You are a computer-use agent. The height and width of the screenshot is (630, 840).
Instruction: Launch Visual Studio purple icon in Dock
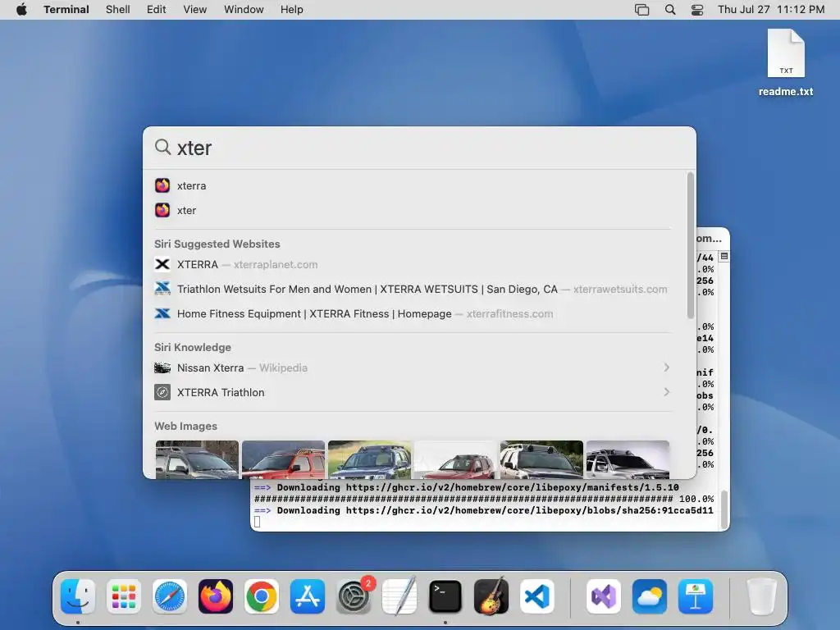click(x=604, y=596)
